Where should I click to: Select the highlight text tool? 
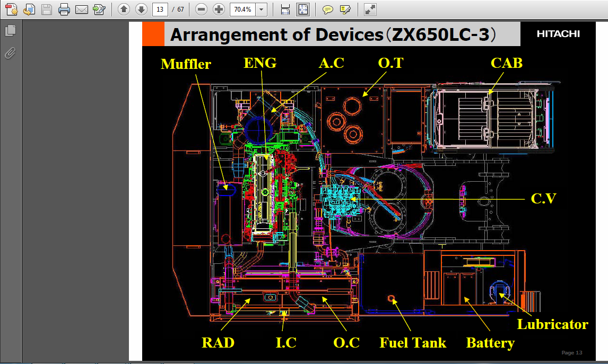point(345,10)
